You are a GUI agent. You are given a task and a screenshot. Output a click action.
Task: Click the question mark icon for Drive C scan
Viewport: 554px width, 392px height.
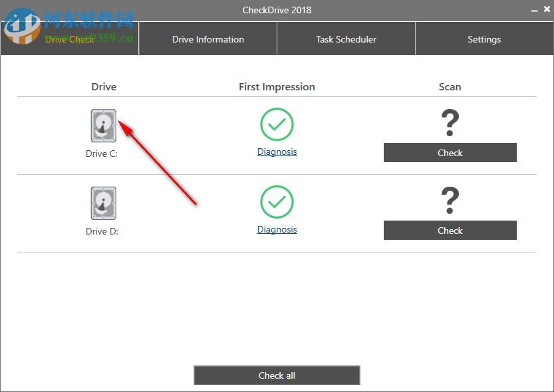(x=450, y=122)
